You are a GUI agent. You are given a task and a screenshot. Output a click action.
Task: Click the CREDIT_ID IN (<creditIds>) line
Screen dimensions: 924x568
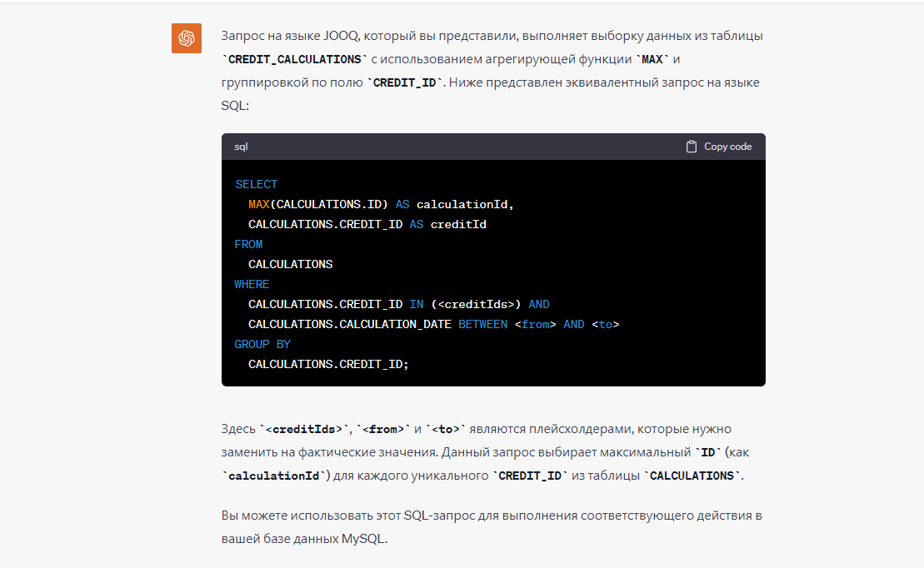399,305
